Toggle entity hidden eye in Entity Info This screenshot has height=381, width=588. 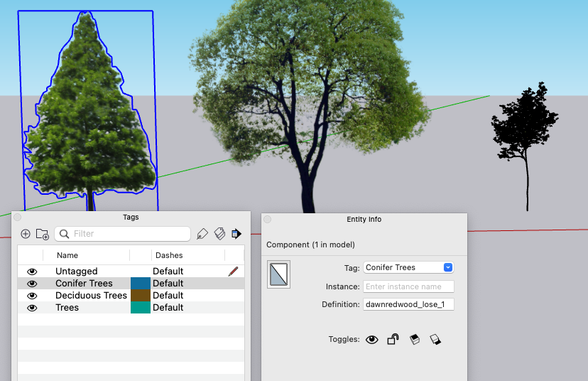pos(372,340)
